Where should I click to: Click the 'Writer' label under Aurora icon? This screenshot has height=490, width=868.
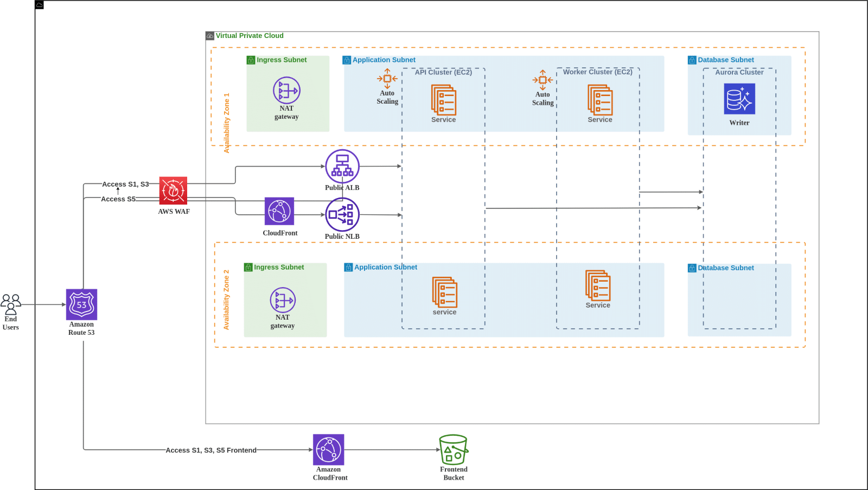pos(739,123)
